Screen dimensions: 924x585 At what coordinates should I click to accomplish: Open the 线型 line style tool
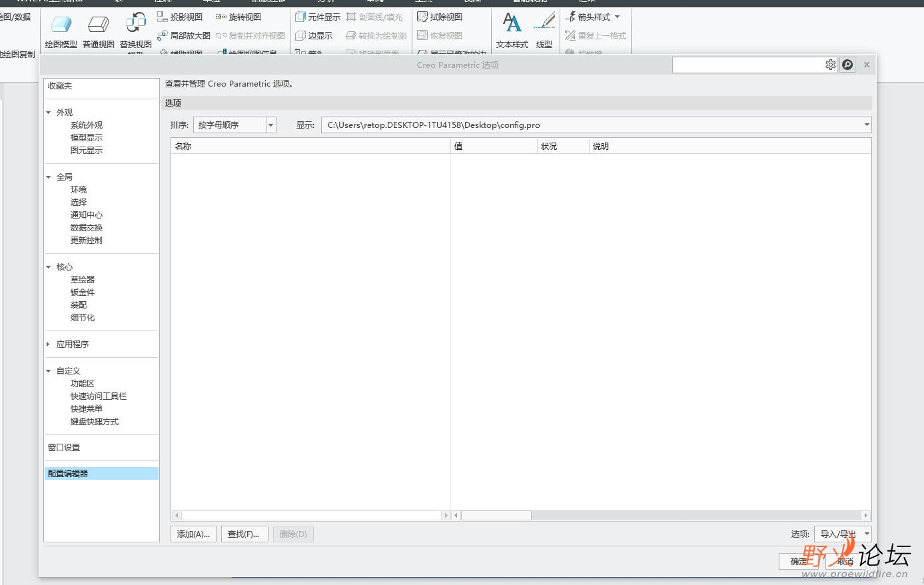click(544, 30)
